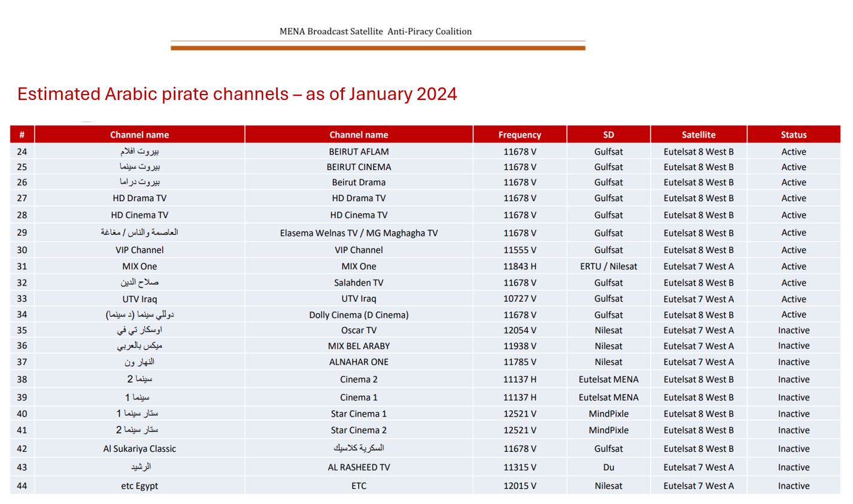Select the Dolly Cinema (D Cinema) cell
Image resolution: width=853 pixels, height=504 pixels.
[359, 315]
